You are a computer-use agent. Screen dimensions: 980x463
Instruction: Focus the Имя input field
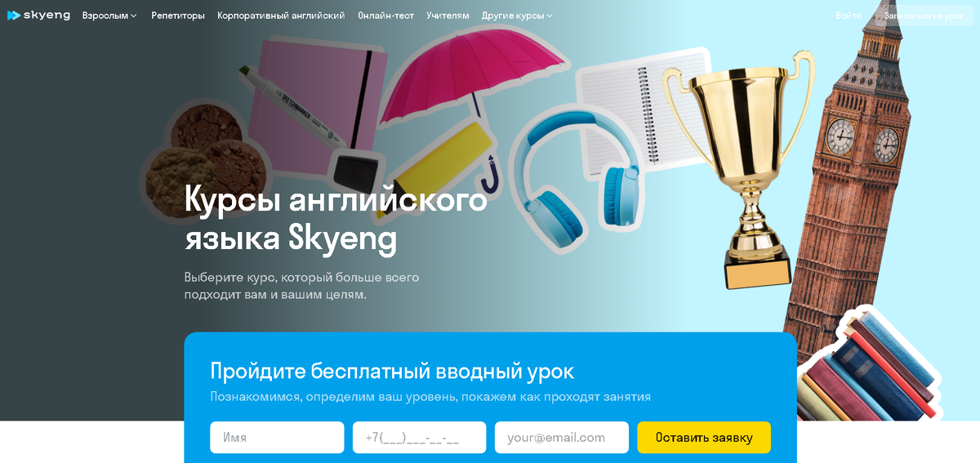tap(277, 437)
